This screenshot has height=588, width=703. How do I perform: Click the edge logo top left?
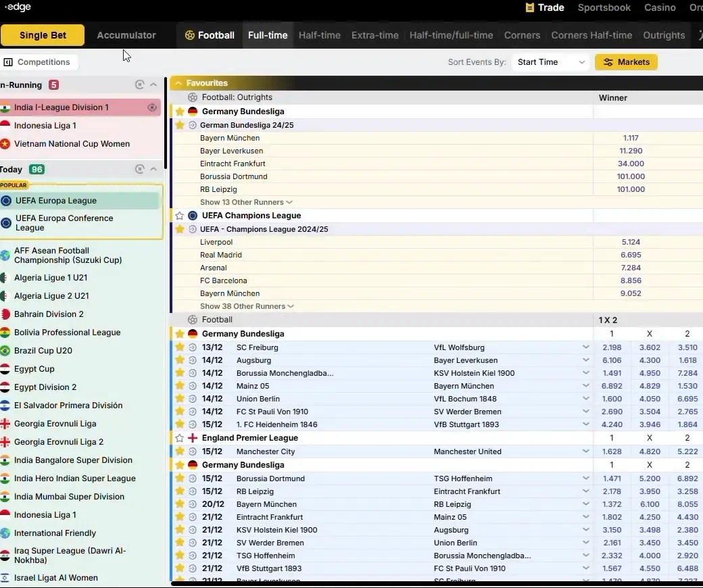(18, 7)
